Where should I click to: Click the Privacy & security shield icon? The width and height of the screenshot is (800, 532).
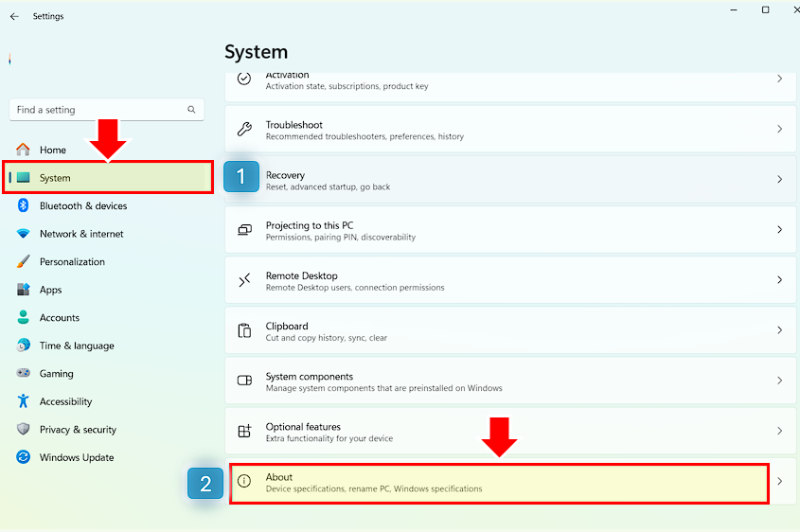pyautogui.click(x=23, y=429)
